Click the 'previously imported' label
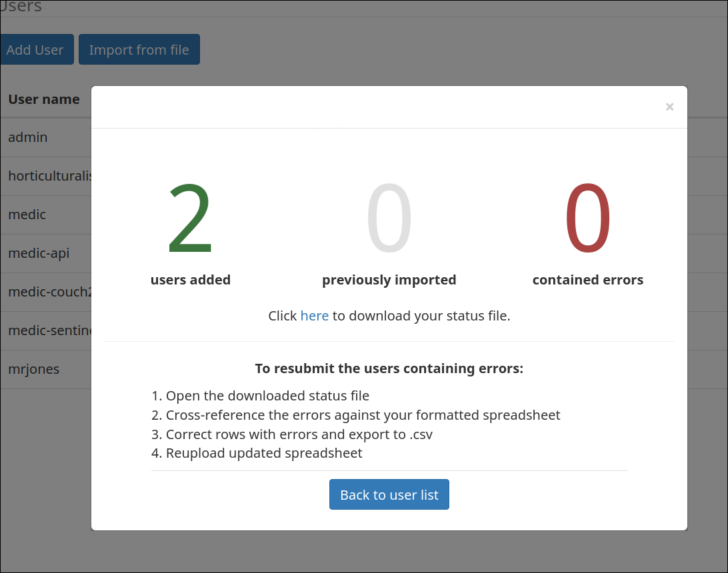 pos(389,280)
